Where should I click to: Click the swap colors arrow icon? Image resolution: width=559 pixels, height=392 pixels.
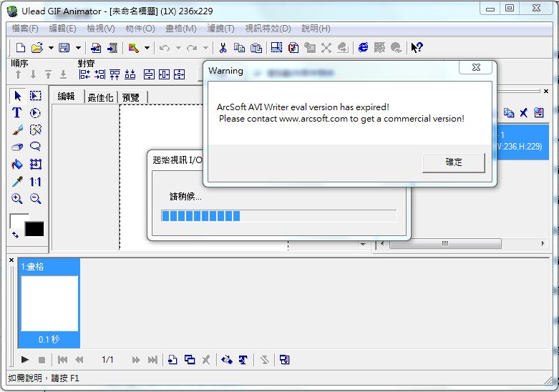(15, 235)
